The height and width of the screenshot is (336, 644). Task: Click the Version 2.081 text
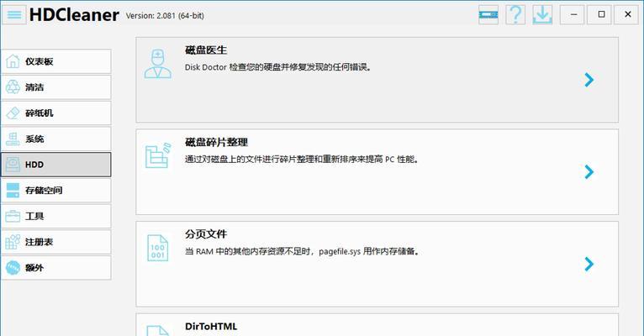[165, 16]
